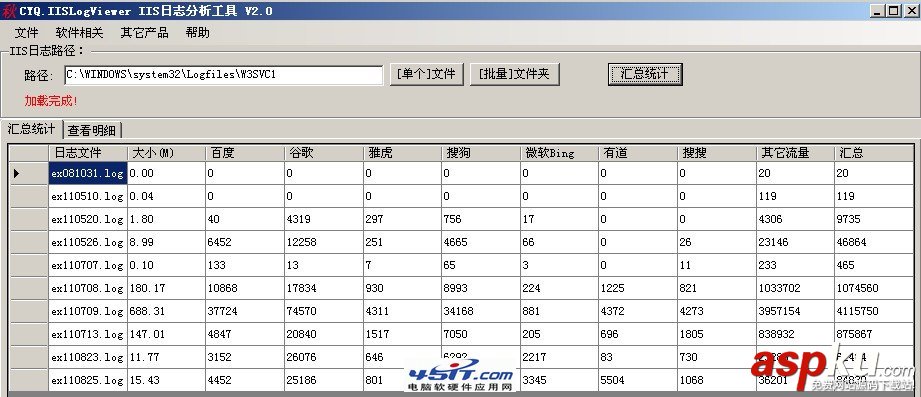Click 汇总 cell value 875867
This screenshot has width=921, height=397.
coord(875,334)
